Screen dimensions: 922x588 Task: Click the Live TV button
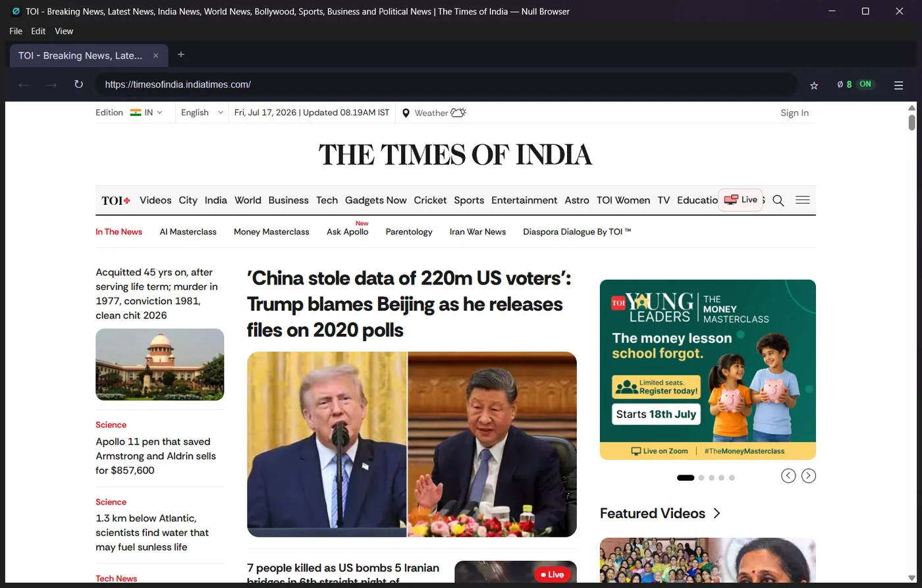click(x=741, y=200)
